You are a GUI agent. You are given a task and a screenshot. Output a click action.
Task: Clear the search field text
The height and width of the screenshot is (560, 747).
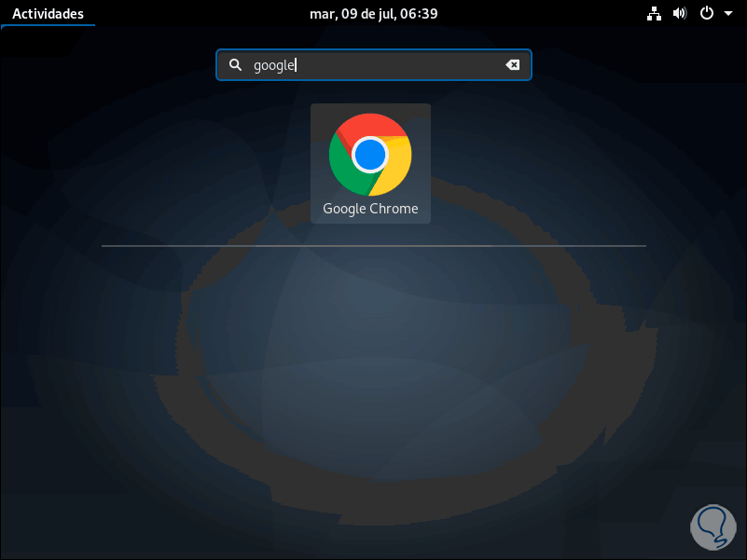coord(513,65)
